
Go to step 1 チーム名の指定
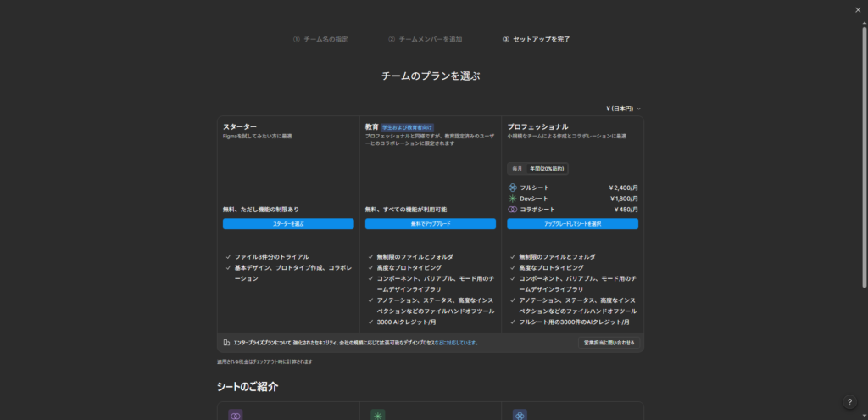coord(320,39)
